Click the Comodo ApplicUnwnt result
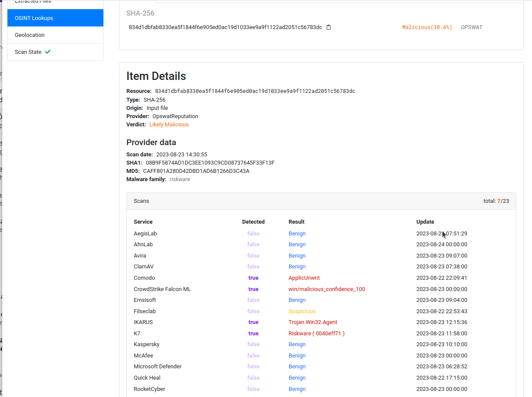The image size is (532, 397). pos(304,278)
